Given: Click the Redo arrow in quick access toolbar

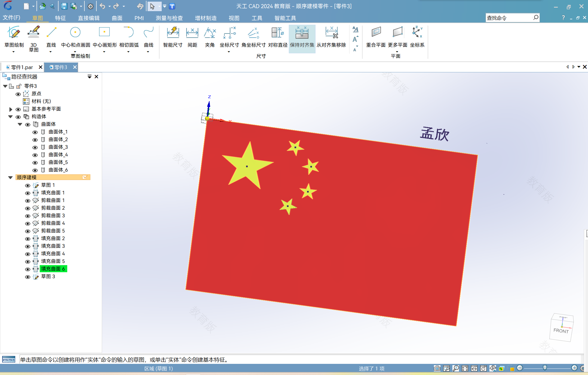Looking at the screenshot, I should point(116,6).
